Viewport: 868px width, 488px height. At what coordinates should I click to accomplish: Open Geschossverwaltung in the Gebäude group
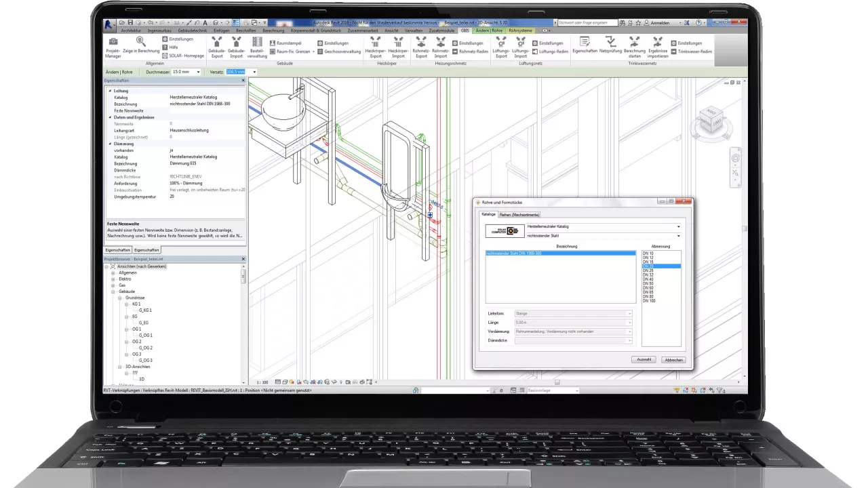[x=338, y=52]
